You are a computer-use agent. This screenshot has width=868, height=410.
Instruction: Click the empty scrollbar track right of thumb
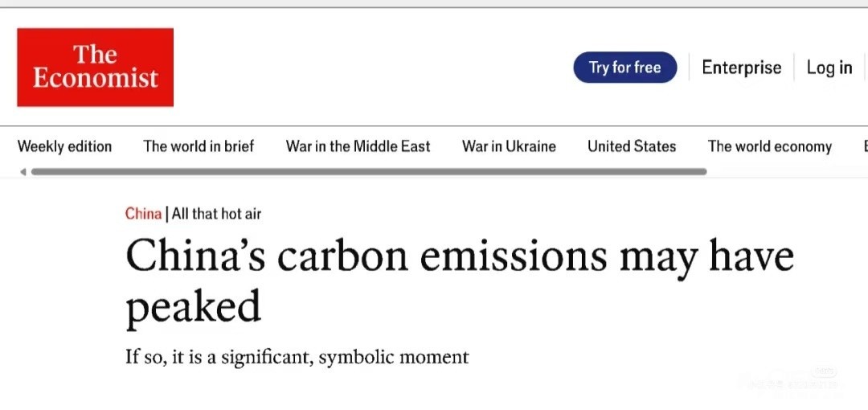pos(786,171)
